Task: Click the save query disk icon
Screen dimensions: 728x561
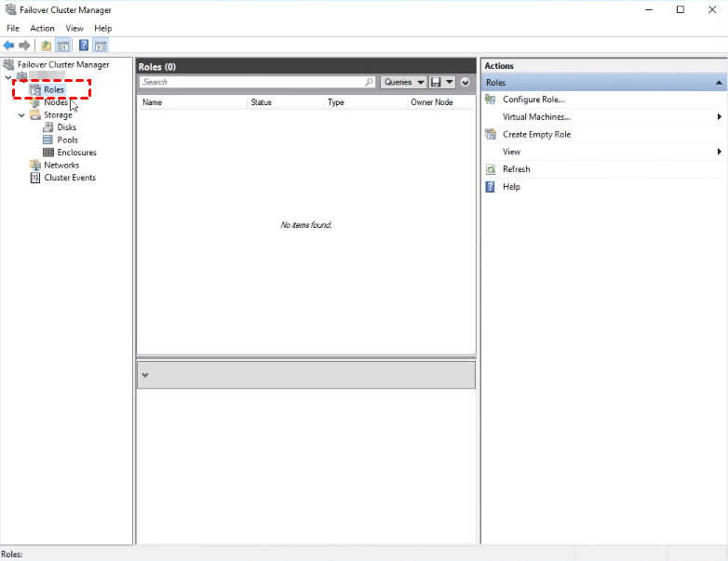Action: [436, 82]
